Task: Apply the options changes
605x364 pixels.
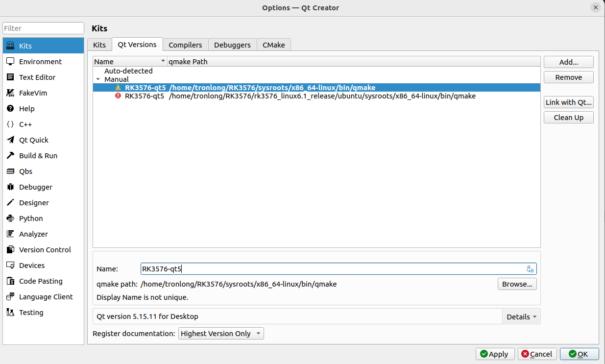Action: pos(495,354)
